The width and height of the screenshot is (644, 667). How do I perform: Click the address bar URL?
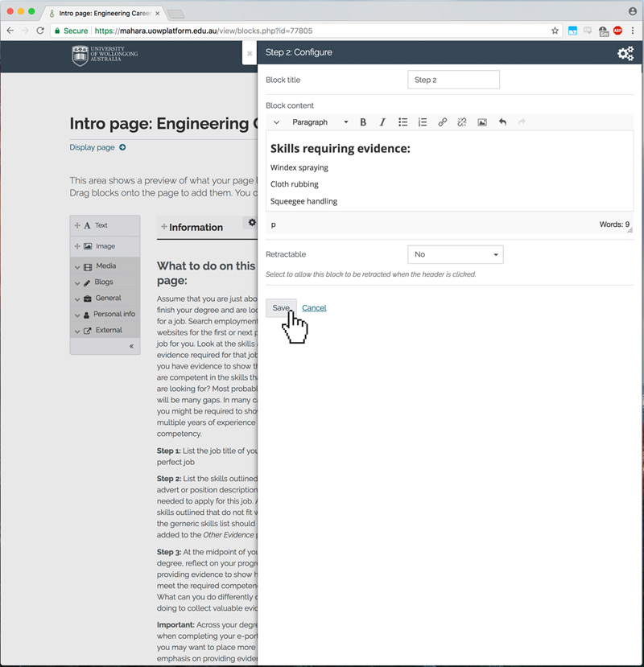pos(204,31)
